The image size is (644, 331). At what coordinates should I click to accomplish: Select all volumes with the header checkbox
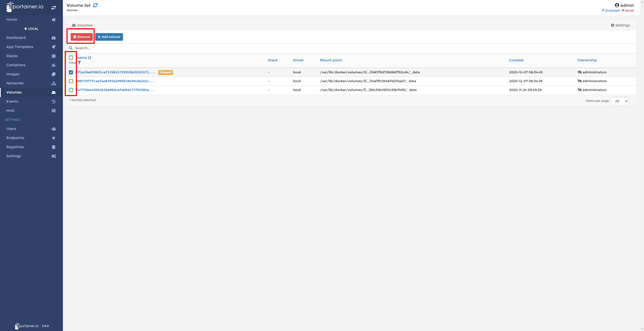(71, 58)
